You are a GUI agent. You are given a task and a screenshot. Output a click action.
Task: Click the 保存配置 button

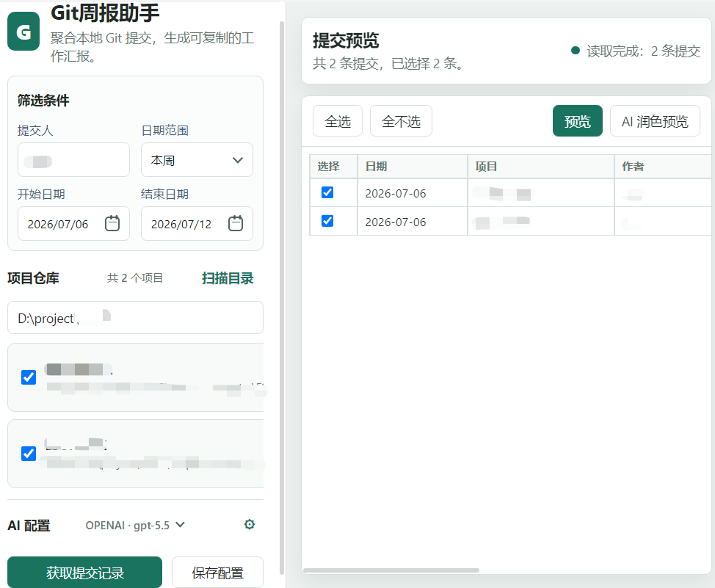(x=217, y=573)
